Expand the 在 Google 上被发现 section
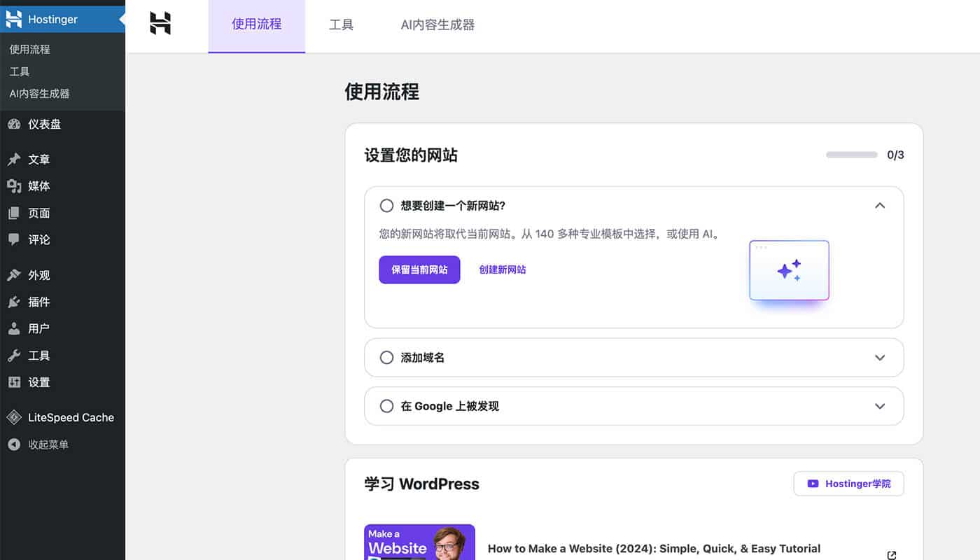This screenshot has width=980, height=560. [880, 406]
